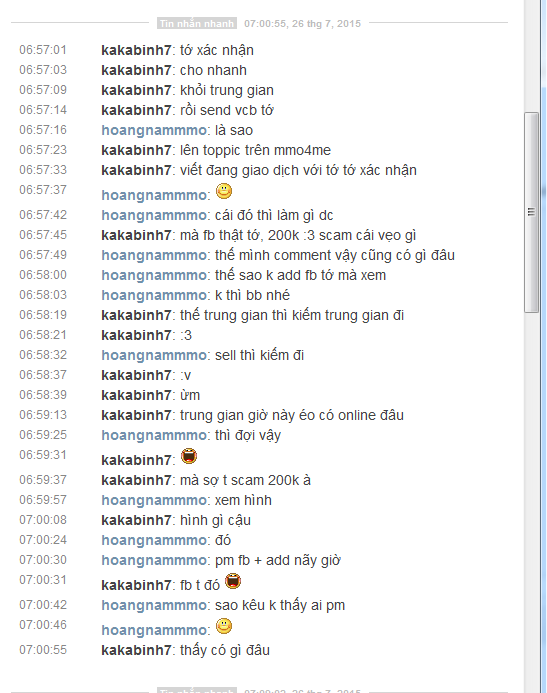This screenshot has width=547, height=693.
Task: Click kakabinh7 name beside "thấy có gì đâu"
Action: pos(136,650)
